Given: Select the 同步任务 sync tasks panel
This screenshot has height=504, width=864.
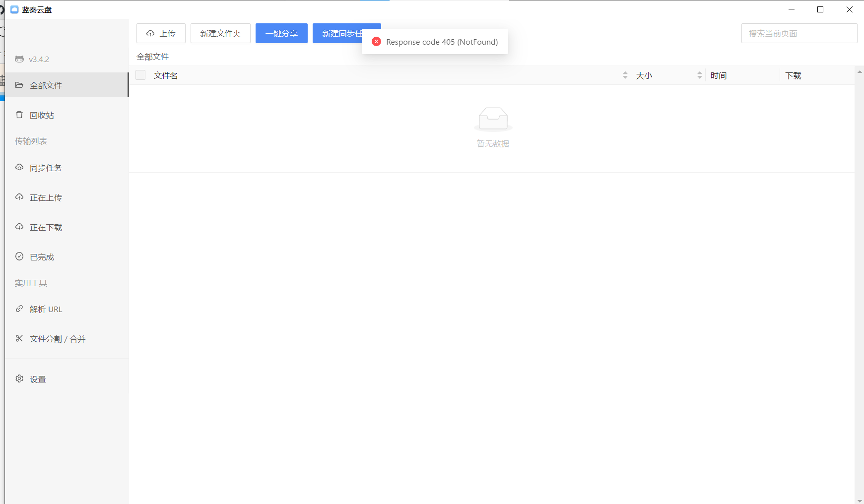Looking at the screenshot, I should [45, 168].
